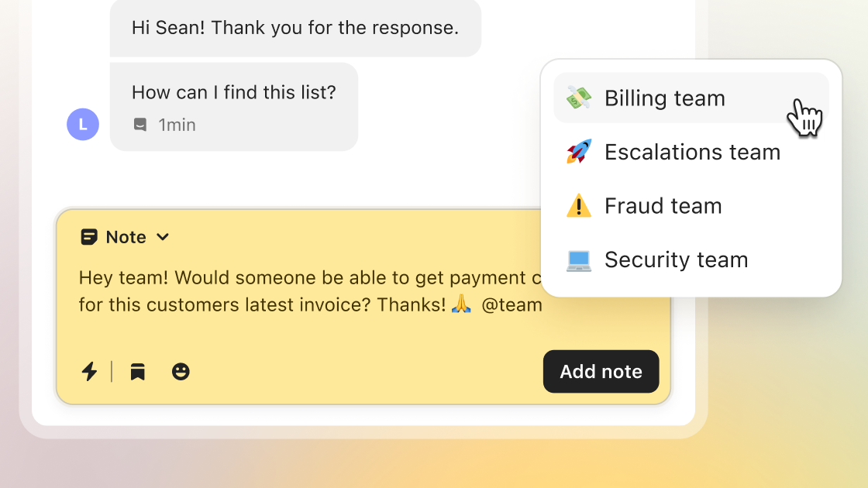Click the lightning bolt macros icon

click(x=90, y=372)
